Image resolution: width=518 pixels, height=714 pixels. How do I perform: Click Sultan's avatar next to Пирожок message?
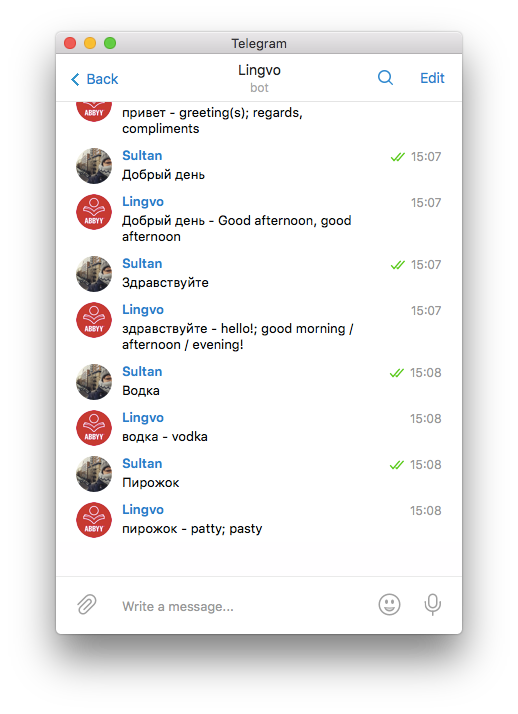[94, 474]
